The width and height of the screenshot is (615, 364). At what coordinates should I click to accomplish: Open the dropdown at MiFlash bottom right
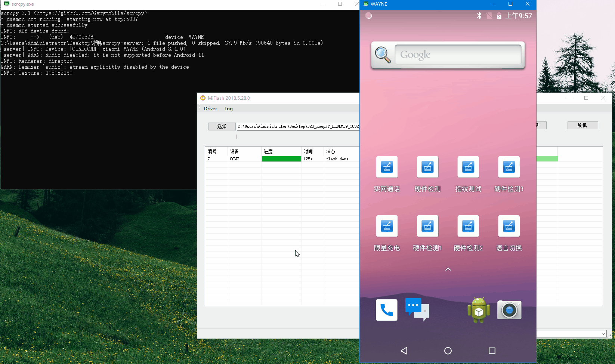pyautogui.click(x=603, y=334)
